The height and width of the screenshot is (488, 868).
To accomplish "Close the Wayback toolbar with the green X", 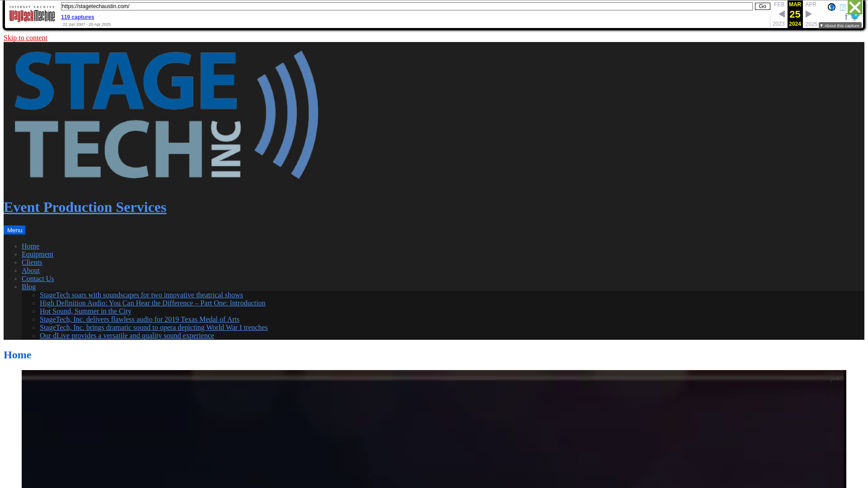I will click(x=855, y=7).
